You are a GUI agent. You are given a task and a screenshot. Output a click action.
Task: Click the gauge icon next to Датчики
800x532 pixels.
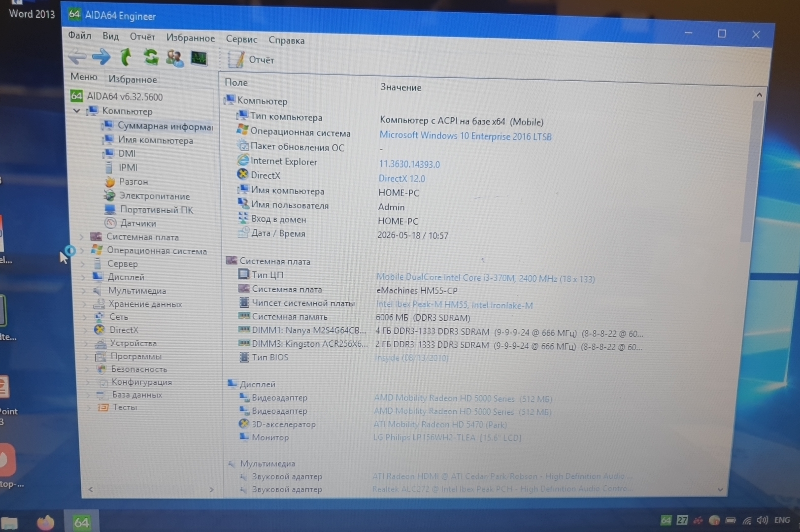point(110,223)
